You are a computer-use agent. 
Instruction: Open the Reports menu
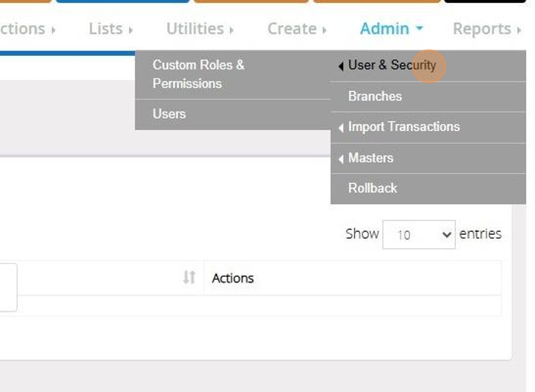[481, 29]
